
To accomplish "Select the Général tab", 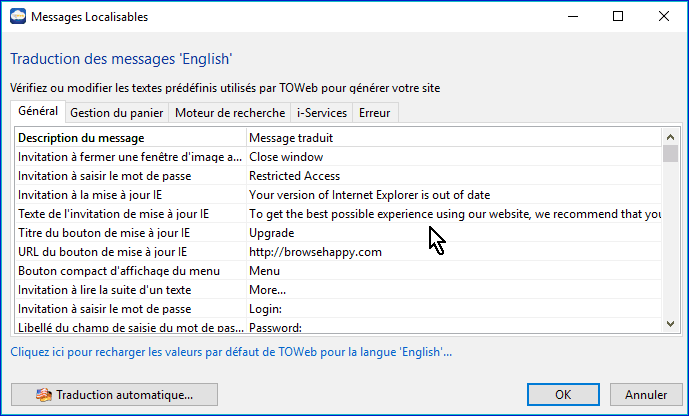I will pyautogui.click(x=38, y=112).
